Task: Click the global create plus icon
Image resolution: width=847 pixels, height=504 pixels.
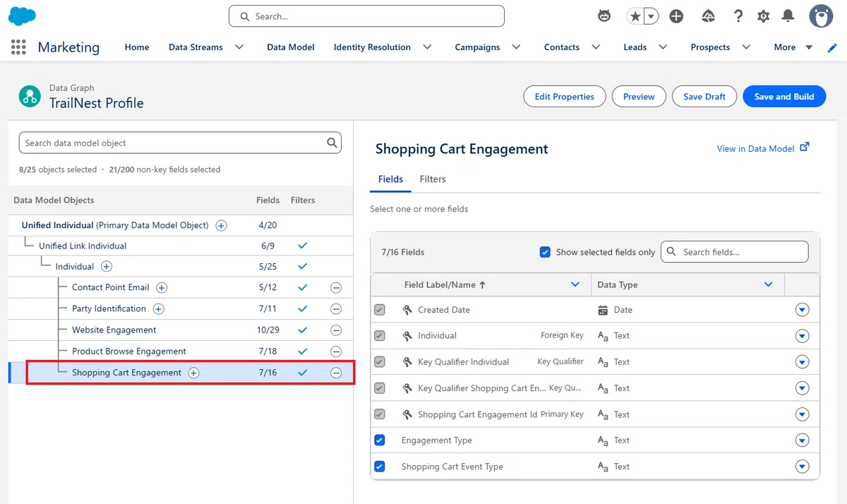Action: 676,16
